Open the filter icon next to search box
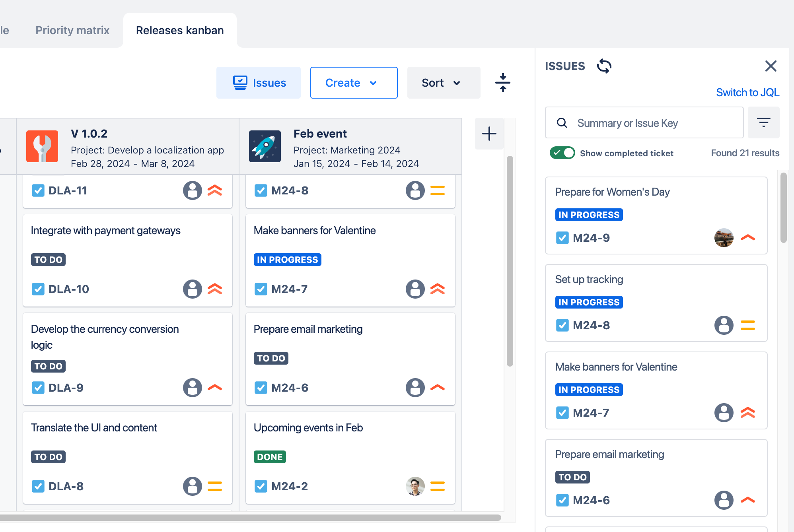 point(763,122)
